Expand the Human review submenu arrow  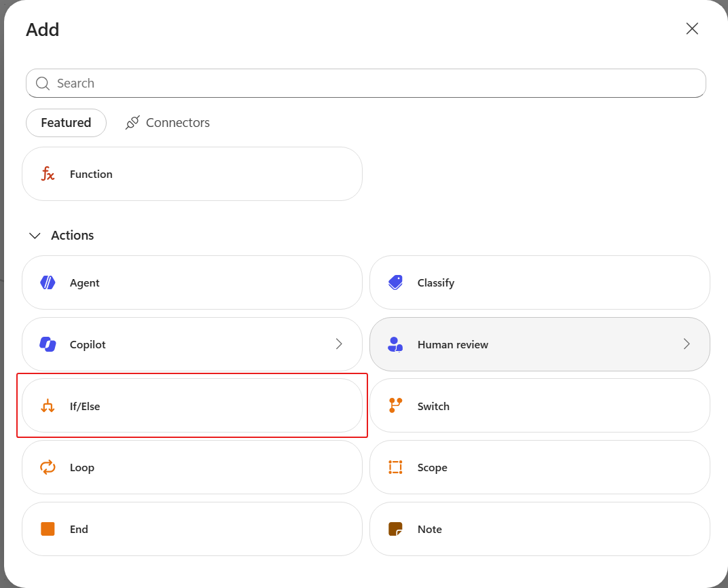coord(687,344)
